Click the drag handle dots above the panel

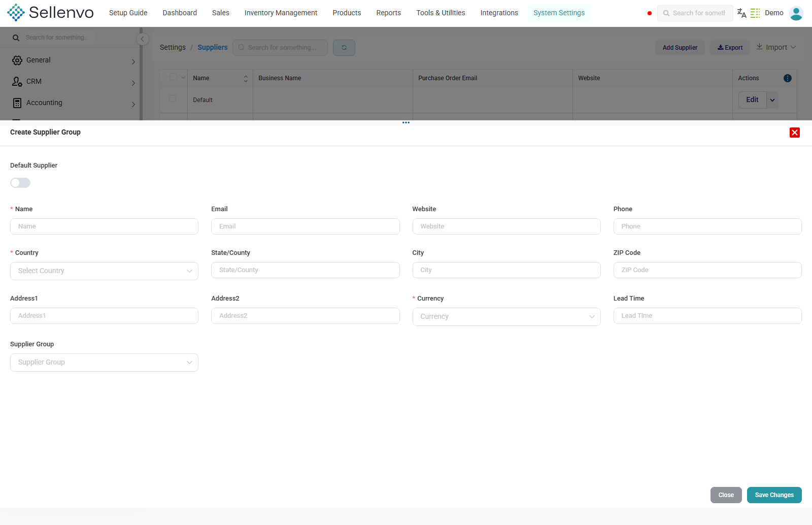click(406, 122)
